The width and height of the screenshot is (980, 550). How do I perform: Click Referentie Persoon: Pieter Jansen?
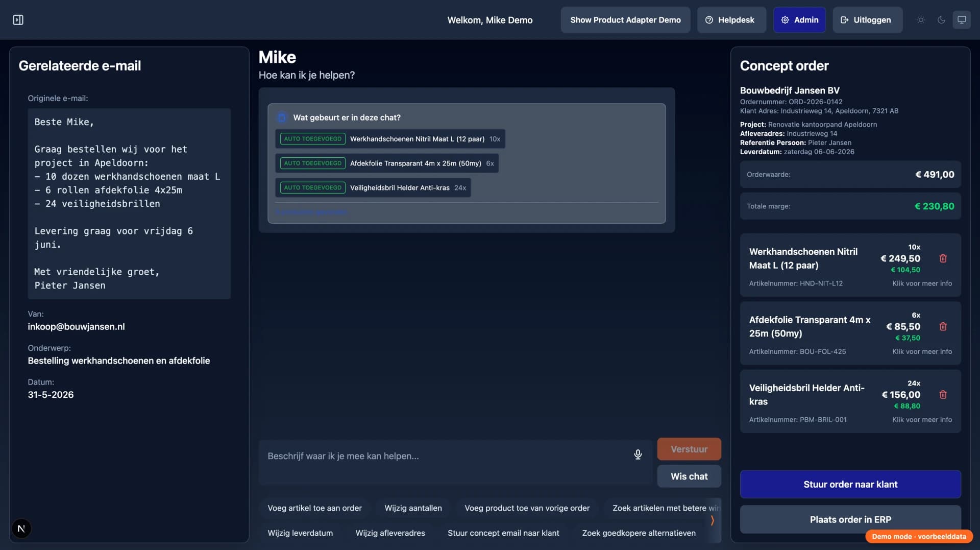click(796, 142)
